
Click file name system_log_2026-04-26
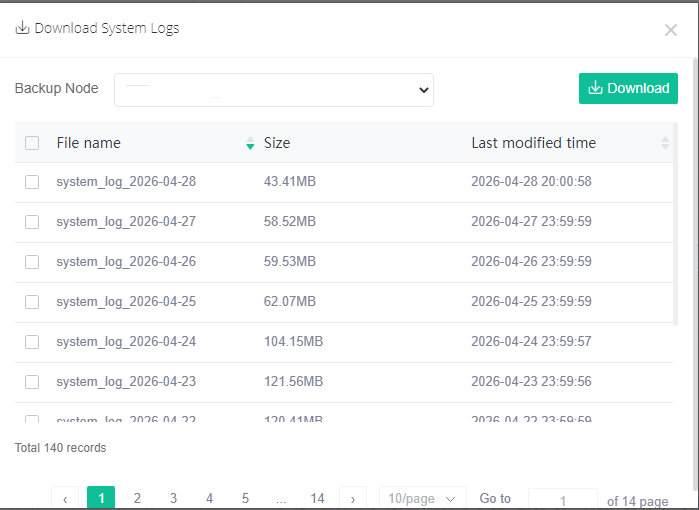pos(126,262)
